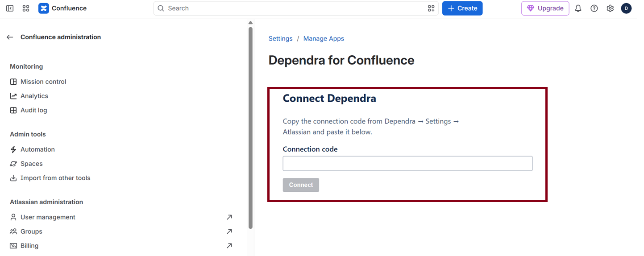
Task: Open the app switcher grid icon
Action: coord(26,8)
